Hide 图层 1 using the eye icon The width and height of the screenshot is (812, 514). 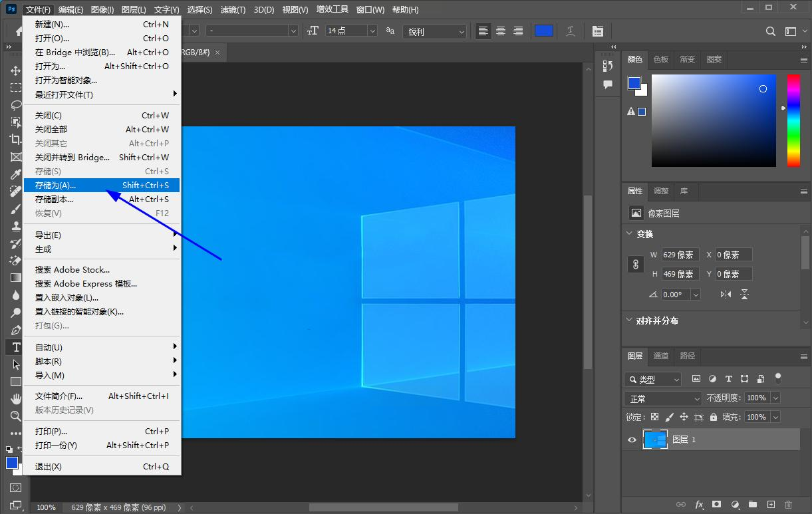pyautogui.click(x=632, y=440)
